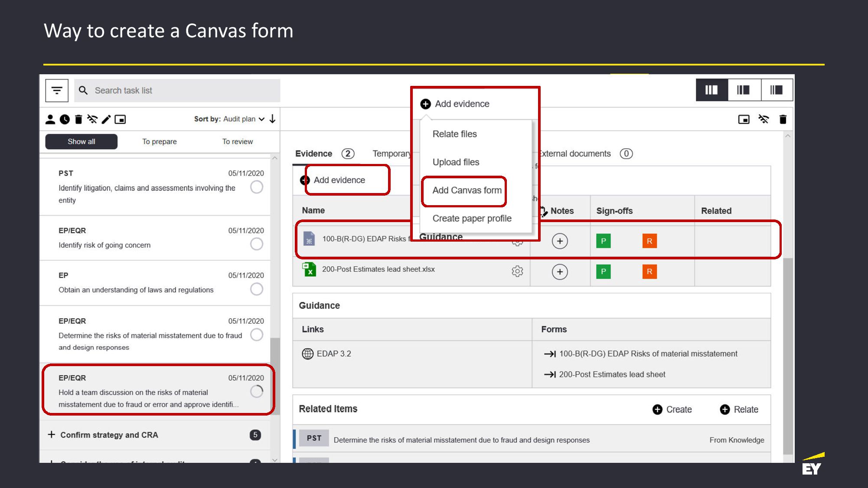Click the Excel icon of 200-Post Estimates file
The width and height of the screenshot is (868, 488).
309,269
